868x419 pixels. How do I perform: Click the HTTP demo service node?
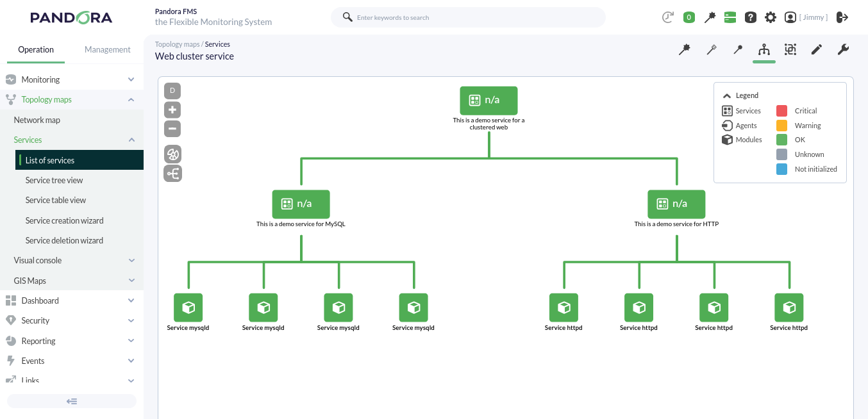[x=676, y=204]
